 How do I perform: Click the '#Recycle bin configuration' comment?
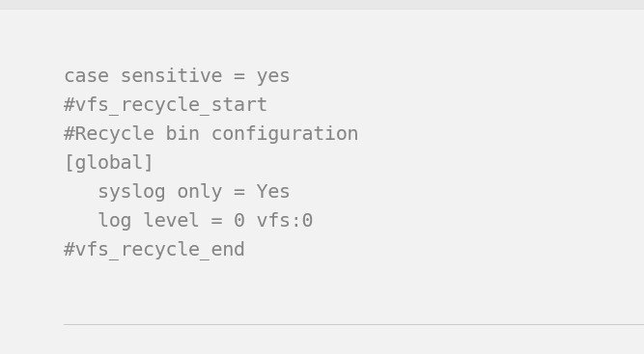coord(211,134)
